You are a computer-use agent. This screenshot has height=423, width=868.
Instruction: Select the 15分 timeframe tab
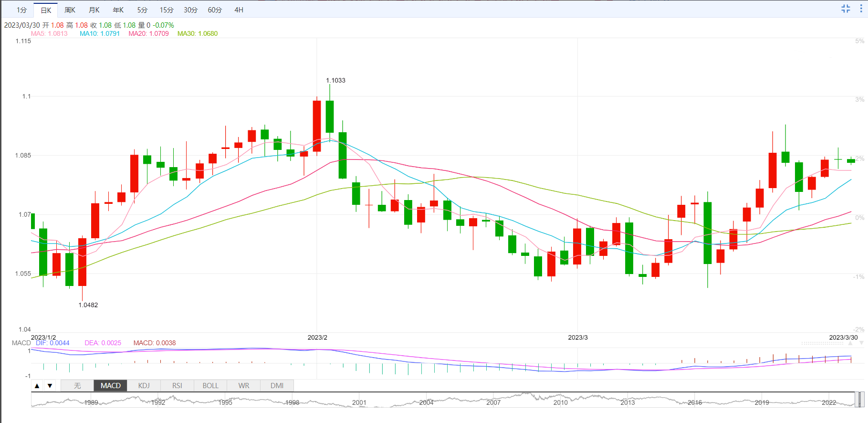167,10
